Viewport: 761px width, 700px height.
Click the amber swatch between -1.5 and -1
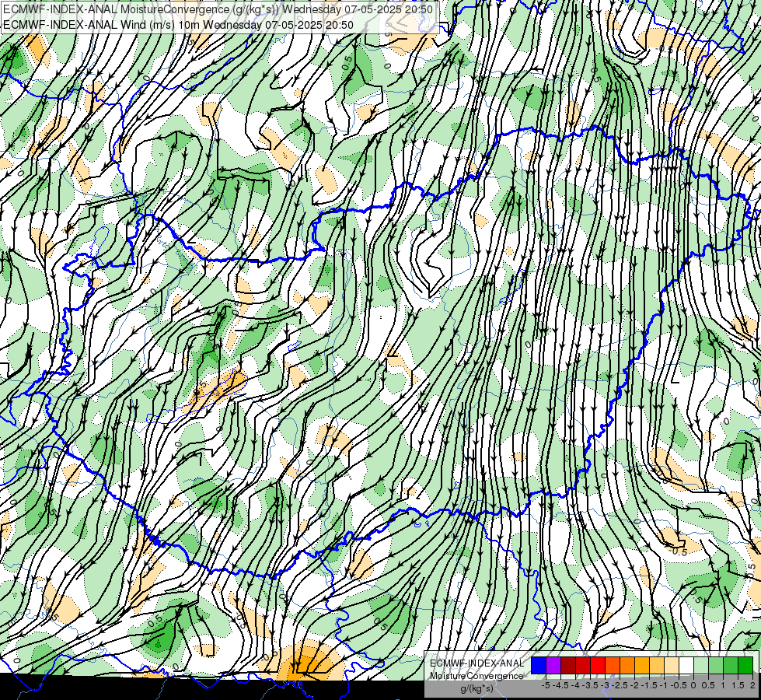point(642,665)
